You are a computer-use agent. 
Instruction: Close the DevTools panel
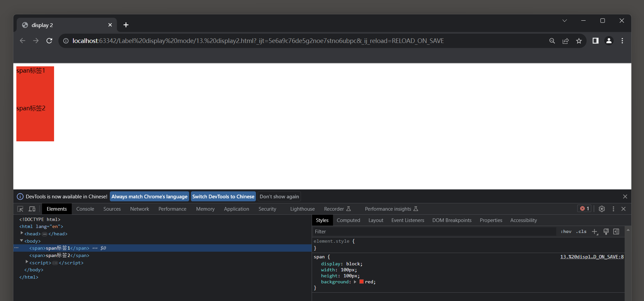click(623, 209)
